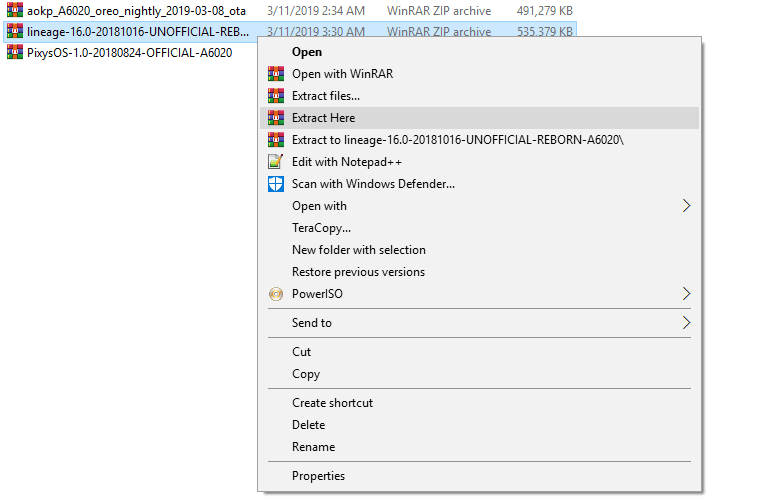Screen dimensions: 761x500
Task: Choose Delete from the context menu
Action: [x=480, y=425]
